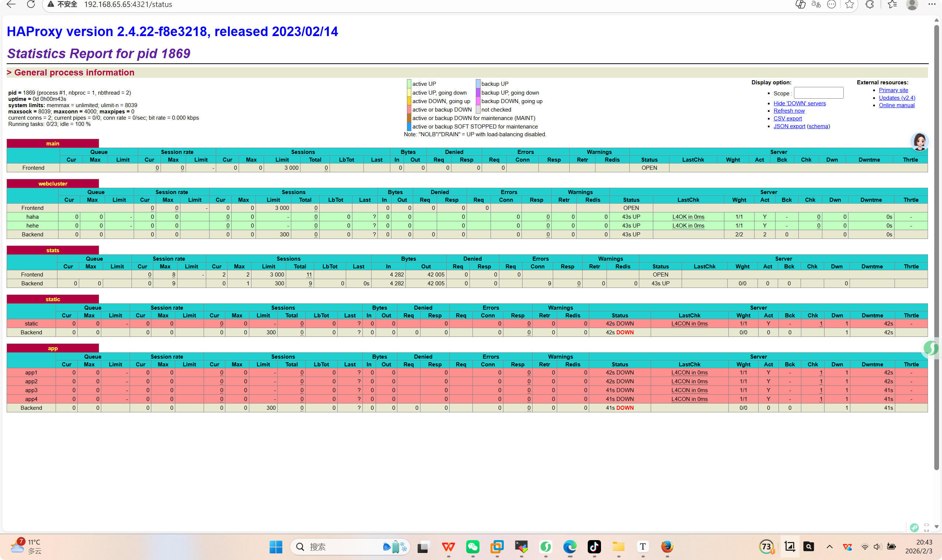Click into the Scope input field
The height and width of the screenshot is (560, 942).
818,93
